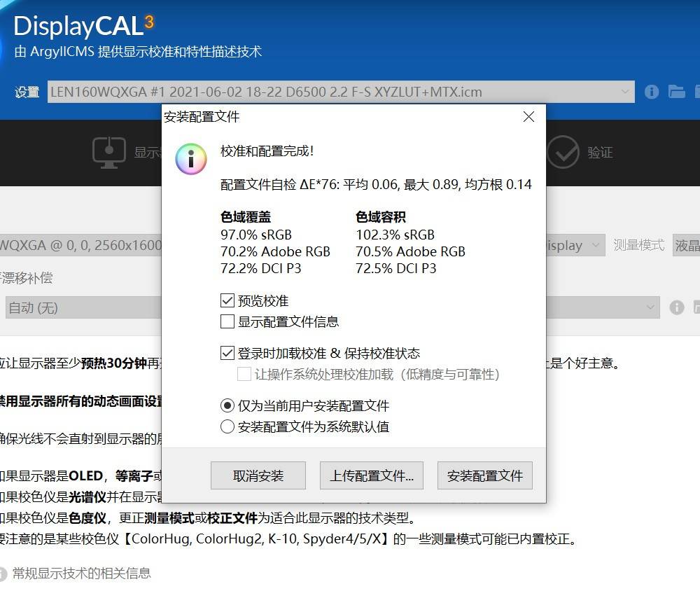
Task: Open profile folder icon beside settings
Action: [676, 92]
